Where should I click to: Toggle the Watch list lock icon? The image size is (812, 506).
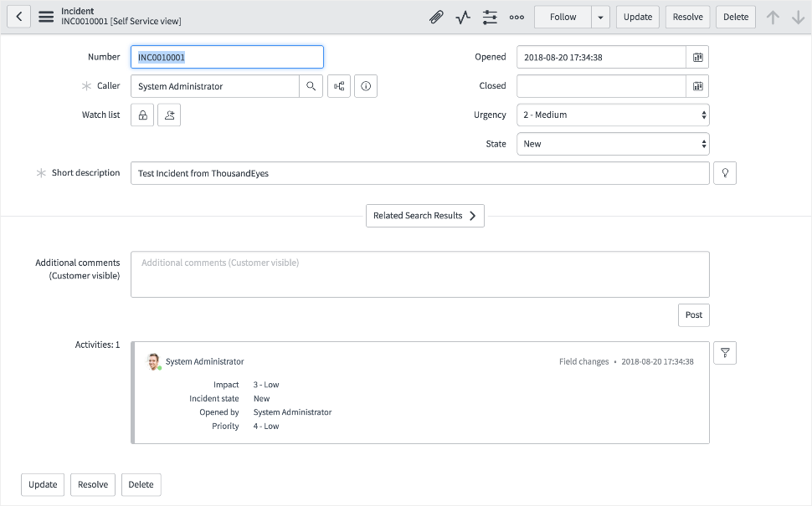tap(142, 115)
